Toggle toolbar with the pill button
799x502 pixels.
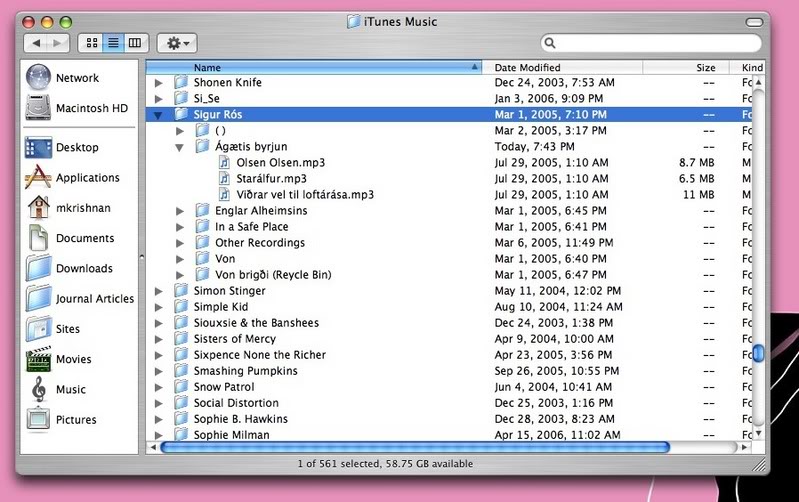(754, 22)
